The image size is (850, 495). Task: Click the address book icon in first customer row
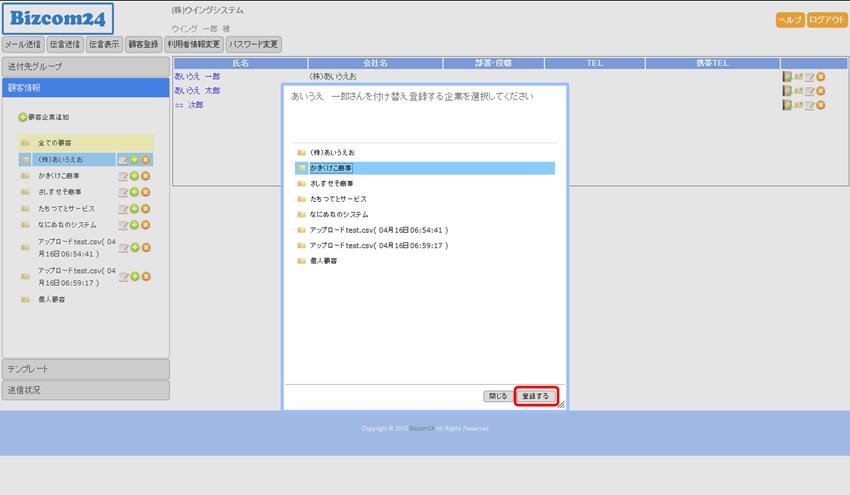(788, 77)
